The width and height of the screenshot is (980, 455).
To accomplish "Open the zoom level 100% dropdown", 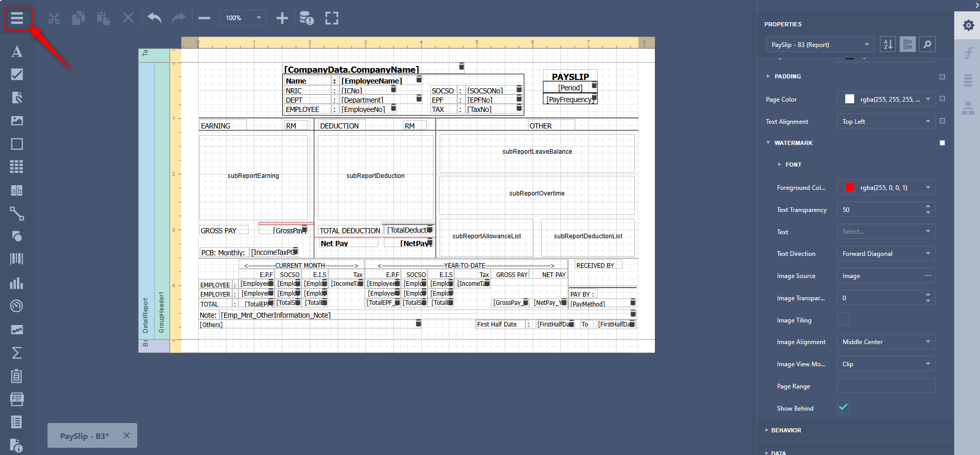I will [x=243, y=18].
